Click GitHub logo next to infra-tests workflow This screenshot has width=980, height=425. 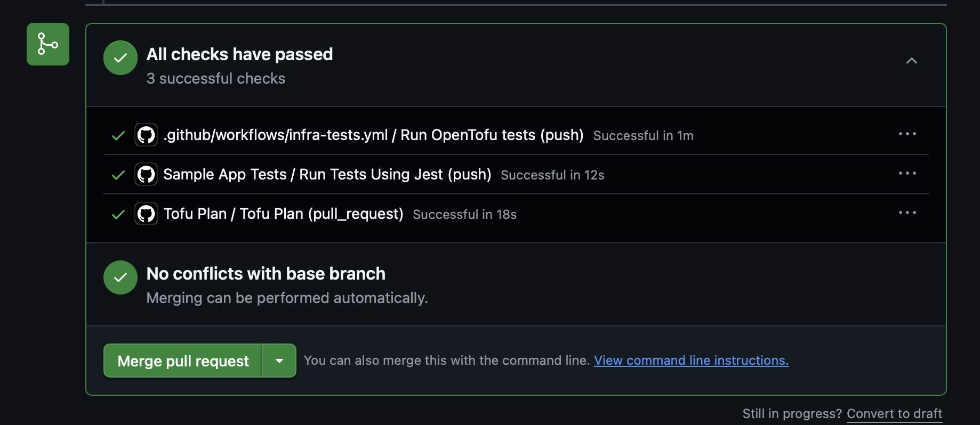pos(146,135)
